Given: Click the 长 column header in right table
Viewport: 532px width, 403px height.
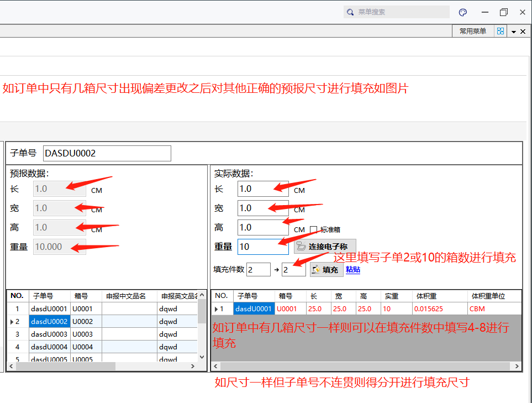Looking at the screenshot, I should [318, 296].
